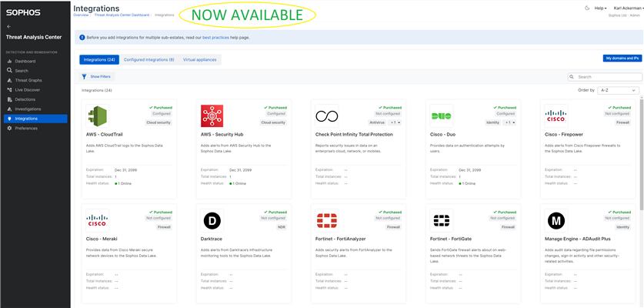Click Cisco Meraki logo icon
644x308 pixels.
98,220
